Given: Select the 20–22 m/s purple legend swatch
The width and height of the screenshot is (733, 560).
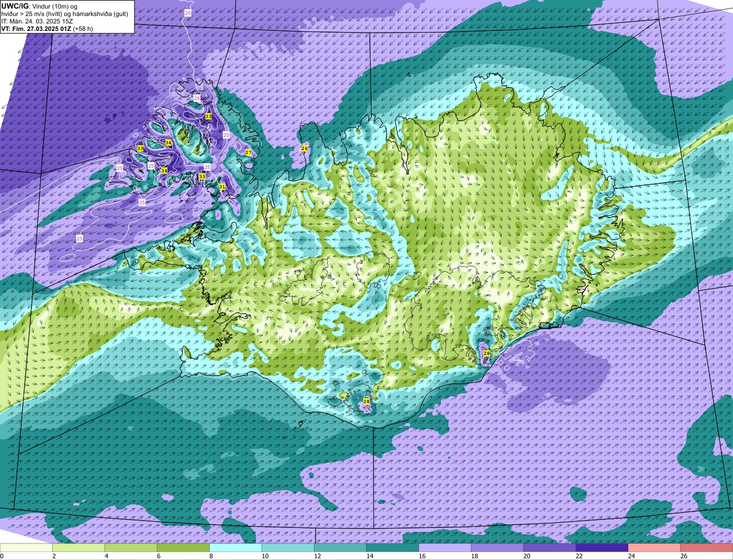Looking at the screenshot, I should tap(550, 548).
